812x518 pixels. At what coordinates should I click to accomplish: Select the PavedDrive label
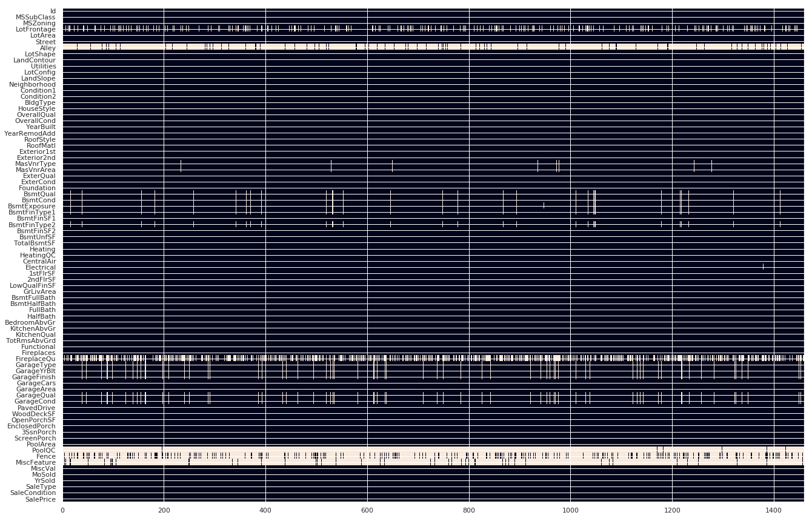pyautogui.click(x=37, y=408)
